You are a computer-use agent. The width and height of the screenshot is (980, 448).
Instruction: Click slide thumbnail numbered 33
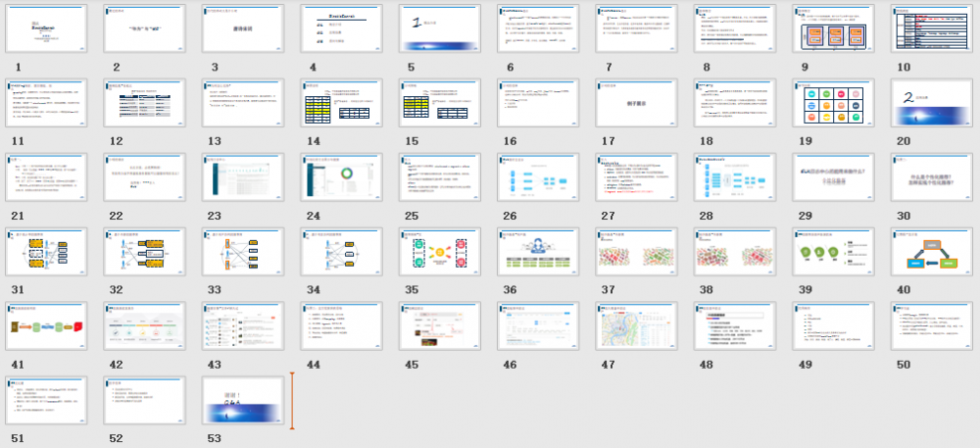243,252
